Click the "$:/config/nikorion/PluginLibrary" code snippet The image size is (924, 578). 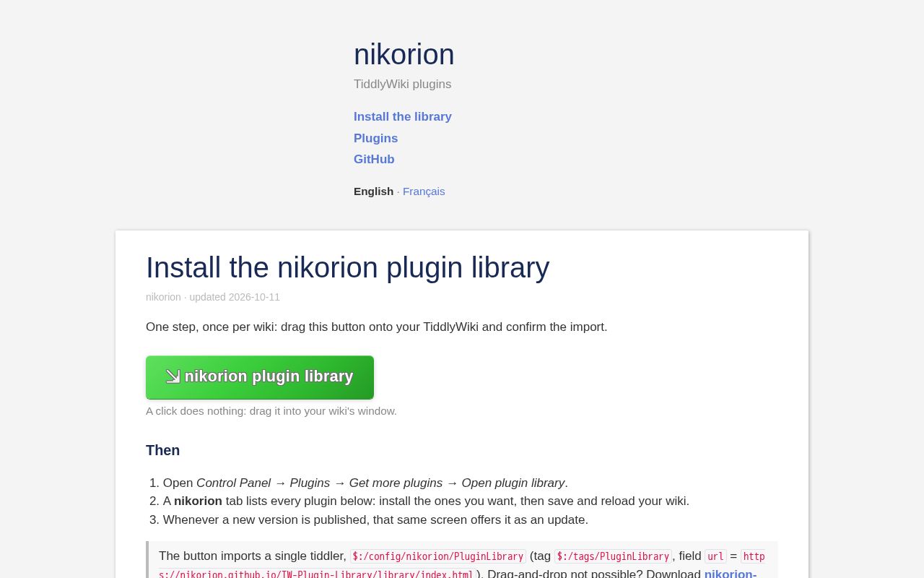(x=438, y=556)
